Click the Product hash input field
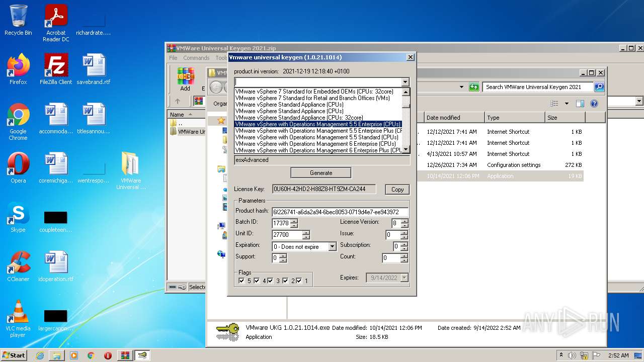This screenshot has width=644, height=362. pyautogui.click(x=340, y=212)
